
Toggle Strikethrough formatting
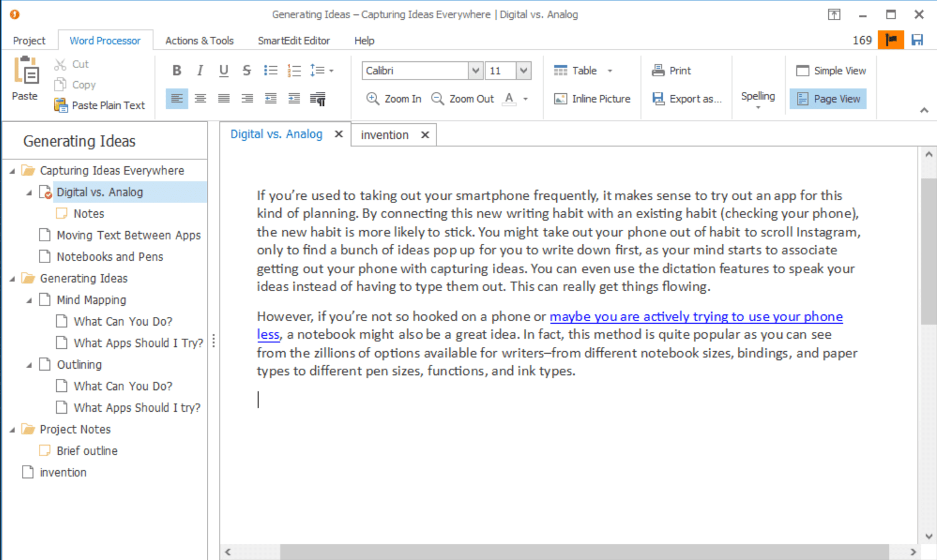point(247,71)
